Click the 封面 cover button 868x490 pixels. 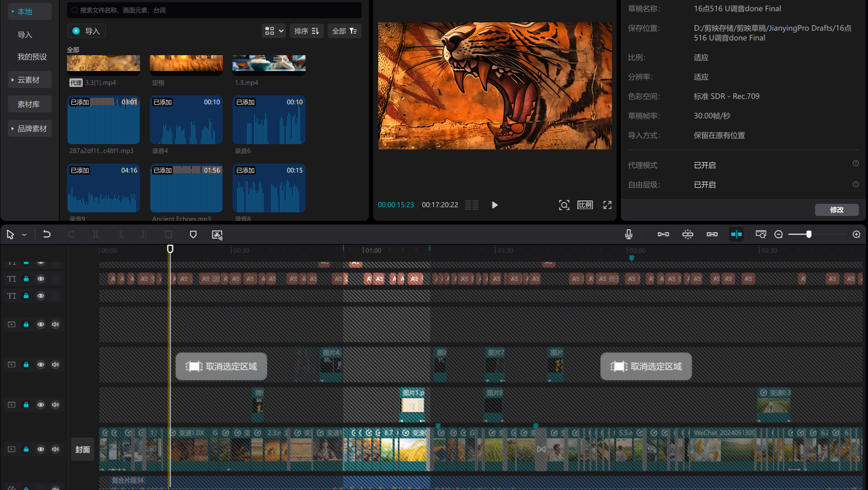[x=82, y=449]
